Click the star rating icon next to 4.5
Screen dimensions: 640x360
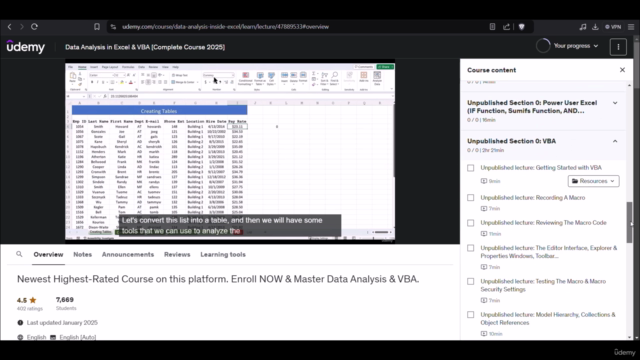tap(33, 300)
